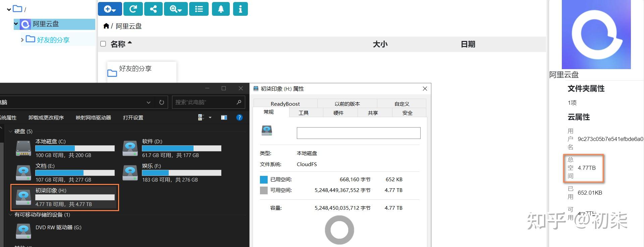
Task: Open the zoom search toolbar dropdown
Action: pyautogui.click(x=176, y=9)
